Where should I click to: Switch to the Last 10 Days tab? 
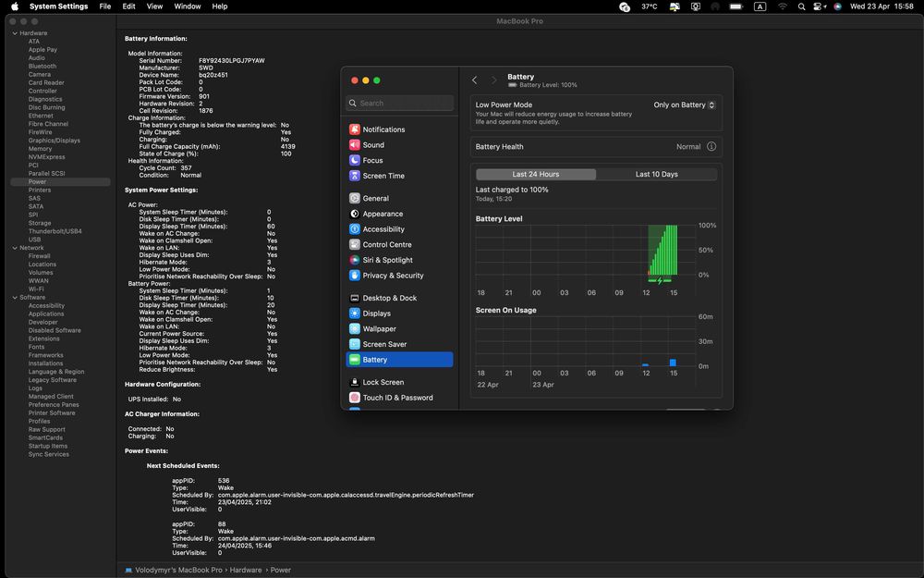point(656,174)
